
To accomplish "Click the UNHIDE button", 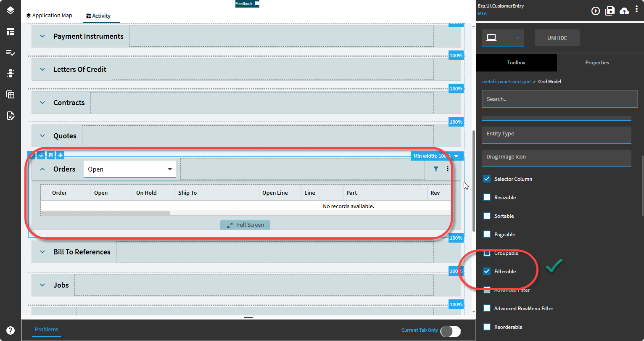I will pyautogui.click(x=557, y=38).
